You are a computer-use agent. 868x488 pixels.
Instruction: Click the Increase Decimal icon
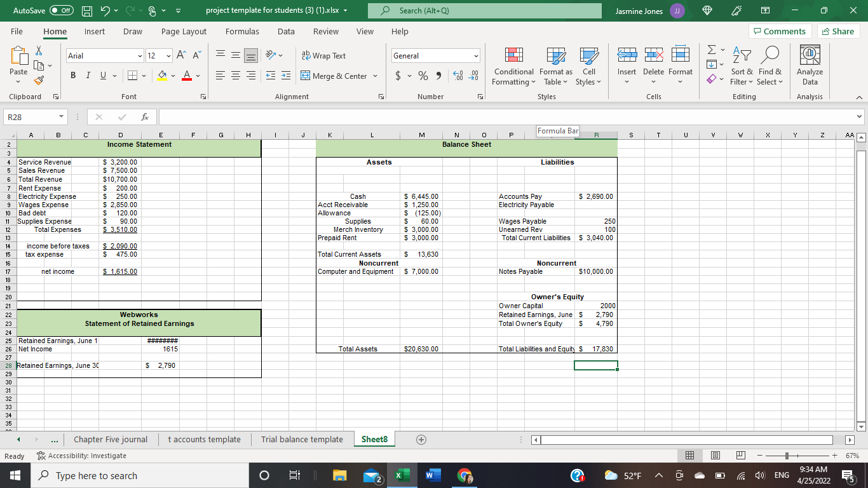coord(458,75)
